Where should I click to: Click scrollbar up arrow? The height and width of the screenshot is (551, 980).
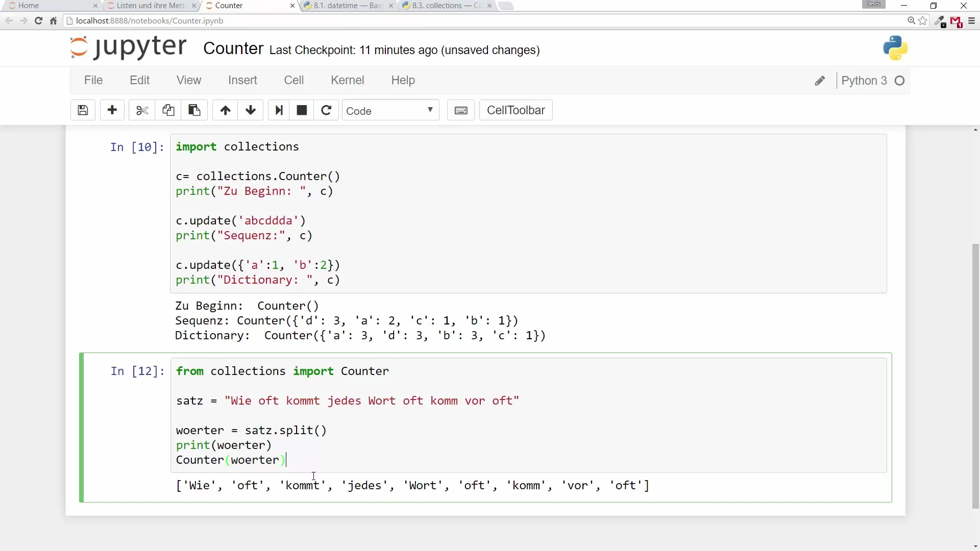[x=975, y=130]
